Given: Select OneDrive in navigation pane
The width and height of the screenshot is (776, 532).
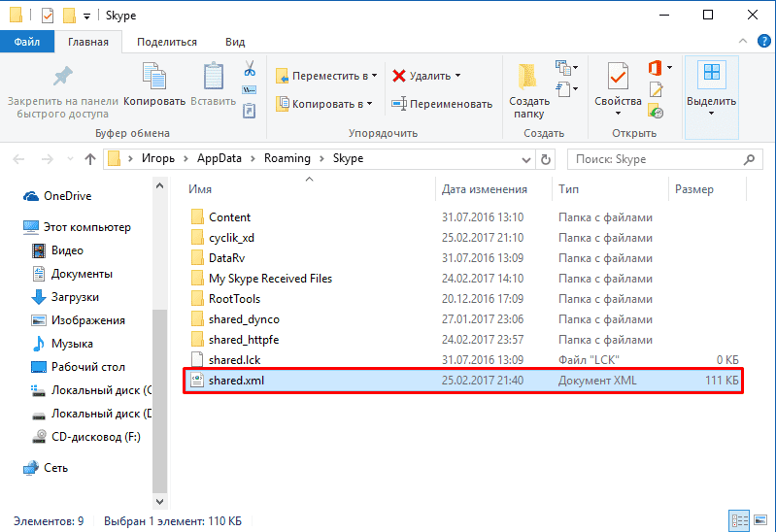Looking at the screenshot, I should (x=57, y=196).
